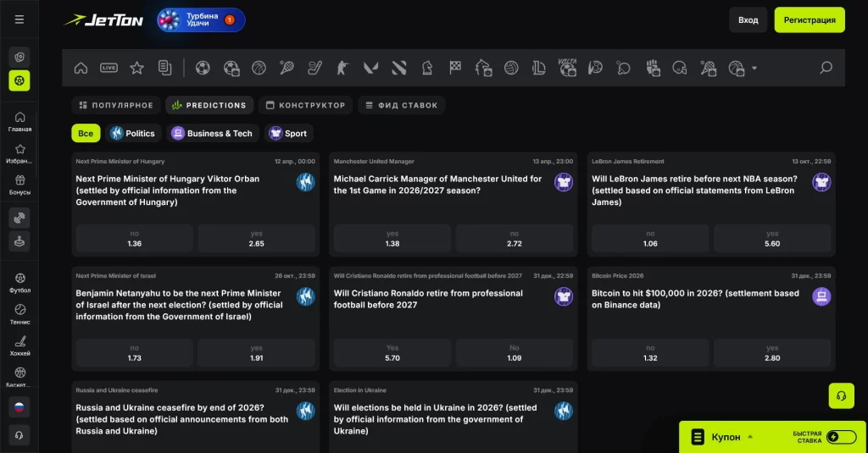Switch to the Конструктор tab
The width and height of the screenshot is (868, 453).
[x=305, y=105]
